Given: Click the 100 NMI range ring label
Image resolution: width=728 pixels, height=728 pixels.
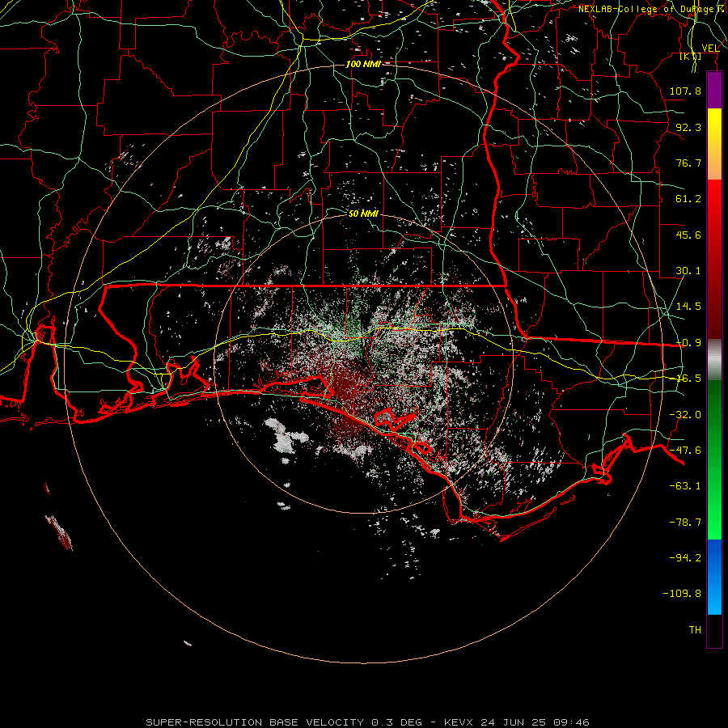Looking at the screenshot, I should [x=363, y=64].
